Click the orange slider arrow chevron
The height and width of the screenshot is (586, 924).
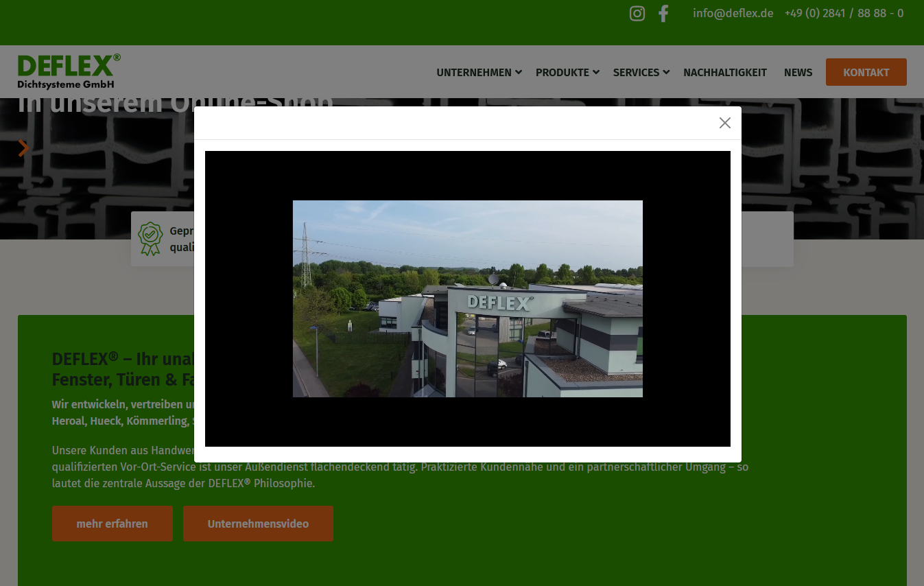tap(24, 148)
